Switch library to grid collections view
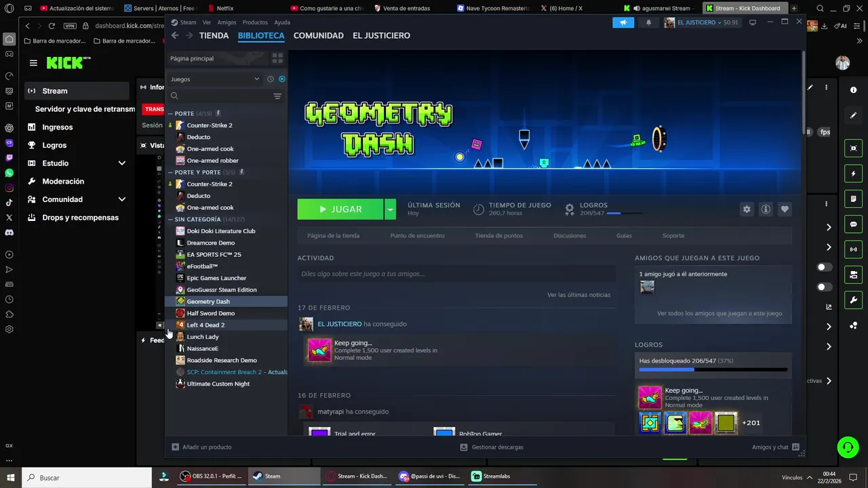The height and width of the screenshot is (488, 868). [277, 58]
